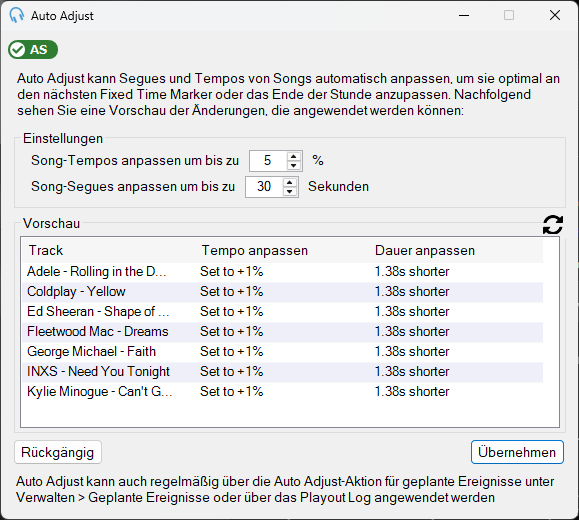Viewport: 579px width, 520px height.
Task: Click the Rückgängig button
Action: click(58, 452)
